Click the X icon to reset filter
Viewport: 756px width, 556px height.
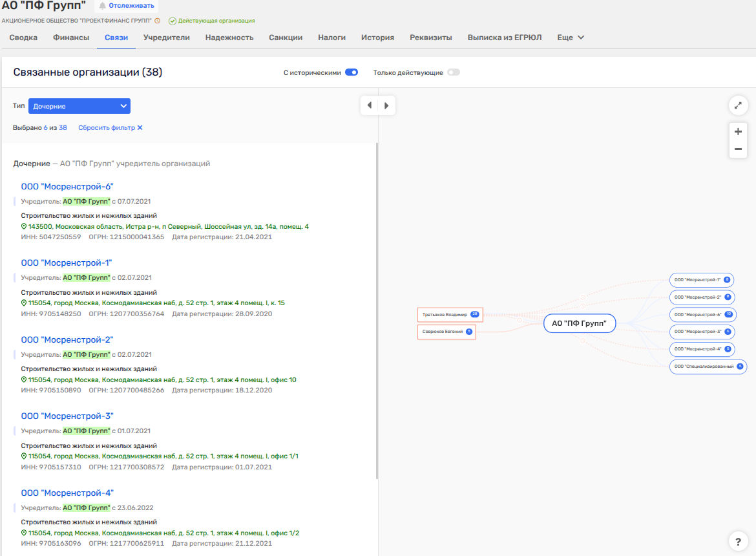coord(140,128)
